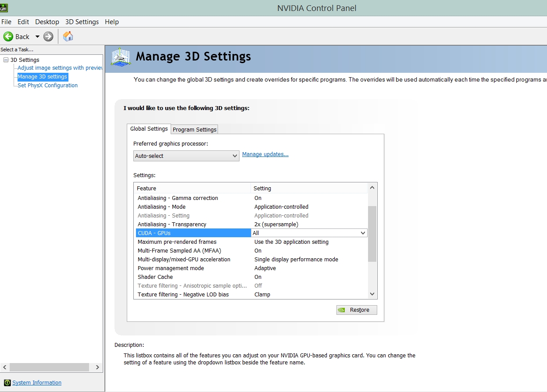Open the System Information link
547x392 pixels.
(x=37, y=383)
